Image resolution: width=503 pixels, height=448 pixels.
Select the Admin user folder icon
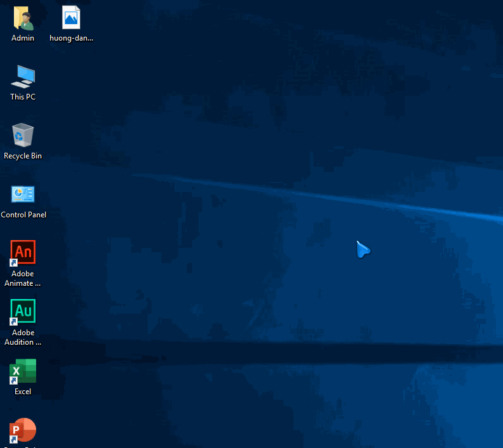[x=23, y=18]
